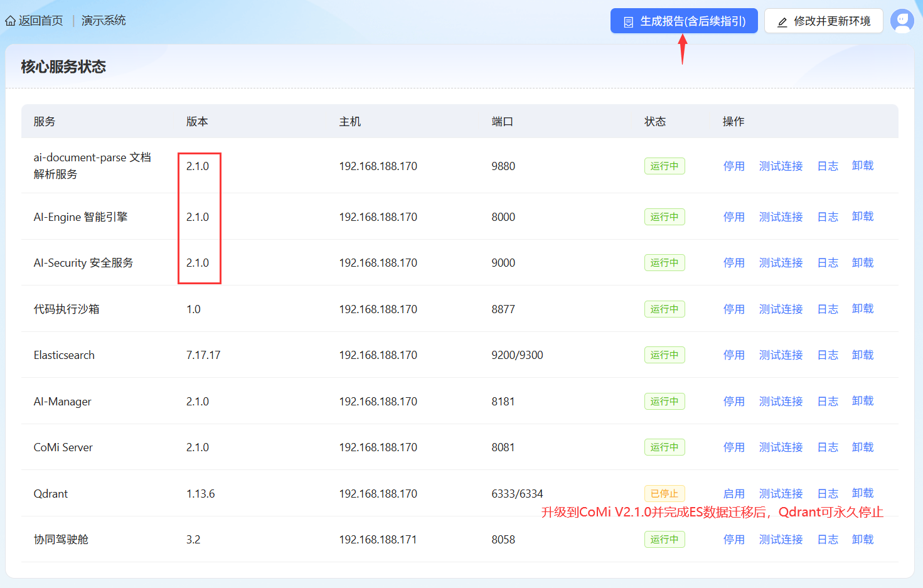Screen dimensions: 923x588
Task: Click the CoMi Server service name
Action: 63,447
